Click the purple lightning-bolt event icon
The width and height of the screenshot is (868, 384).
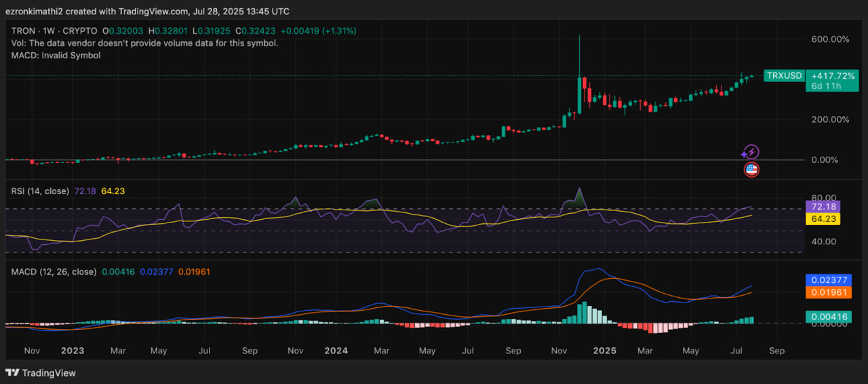pos(752,153)
